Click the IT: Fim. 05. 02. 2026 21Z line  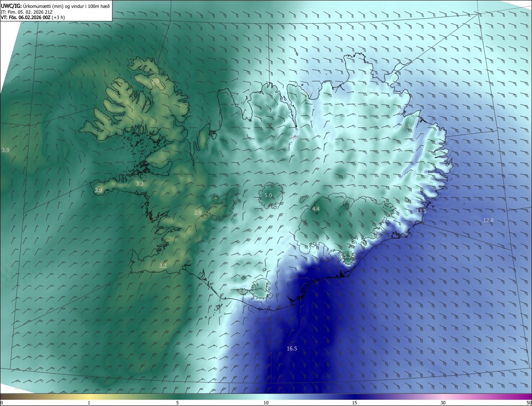(x=27, y=12)
